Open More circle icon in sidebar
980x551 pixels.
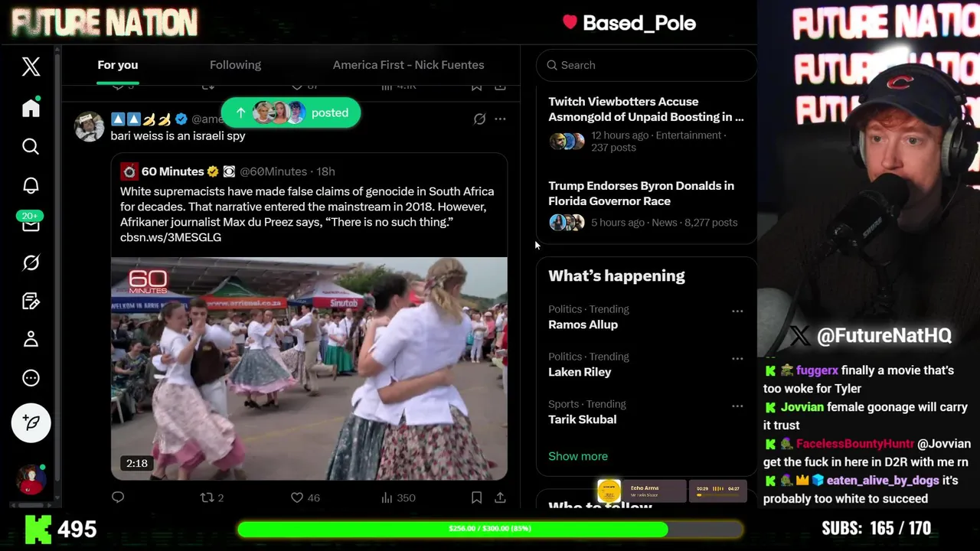tap(31, 377)
